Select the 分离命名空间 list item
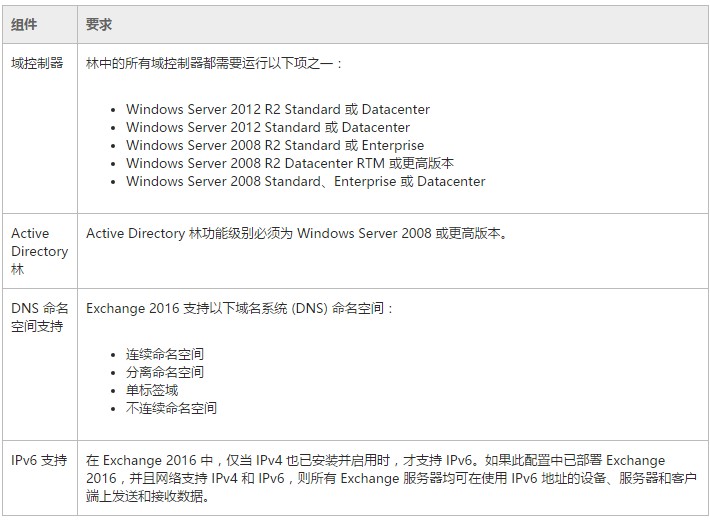710x521 pixels. (x=165, y=372)
